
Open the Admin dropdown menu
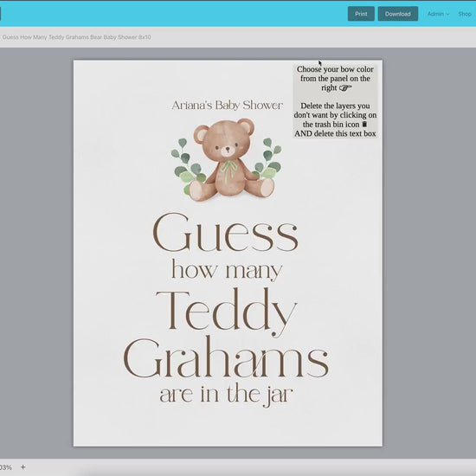coord(438,14)
